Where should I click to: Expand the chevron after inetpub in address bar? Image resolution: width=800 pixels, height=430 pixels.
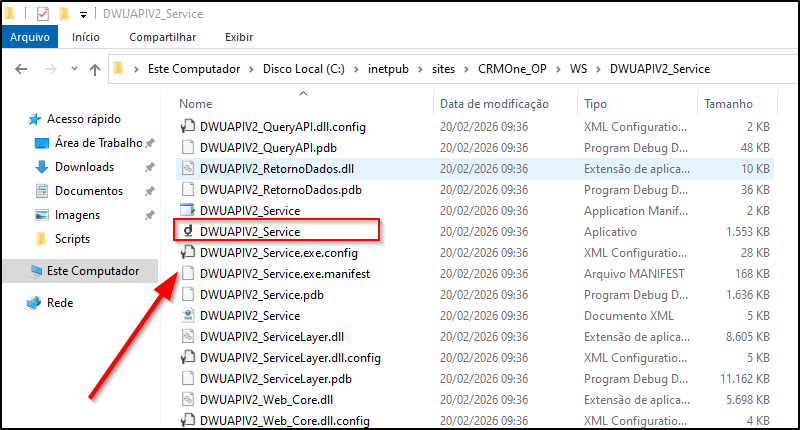click(421, 69)
